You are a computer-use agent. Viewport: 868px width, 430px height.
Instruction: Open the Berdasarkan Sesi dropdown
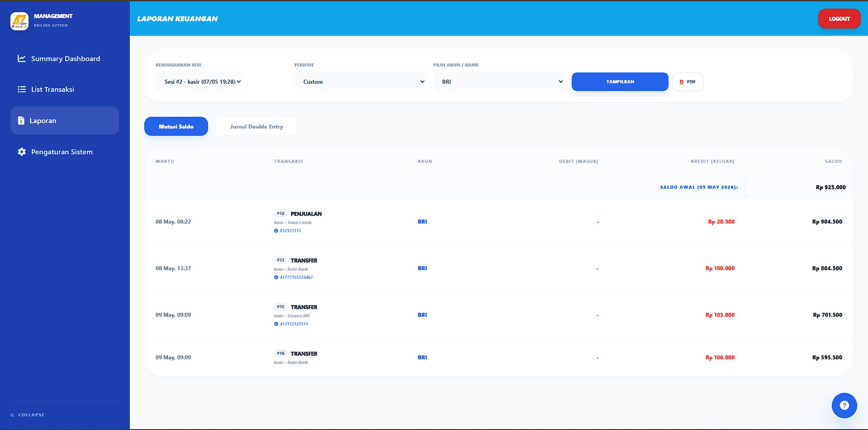coord(199,82)
